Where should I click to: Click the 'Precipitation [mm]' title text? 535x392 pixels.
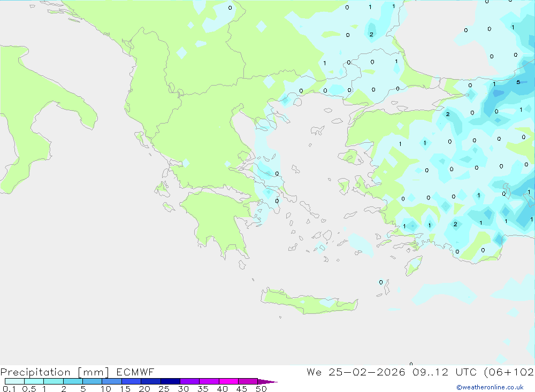55,372
